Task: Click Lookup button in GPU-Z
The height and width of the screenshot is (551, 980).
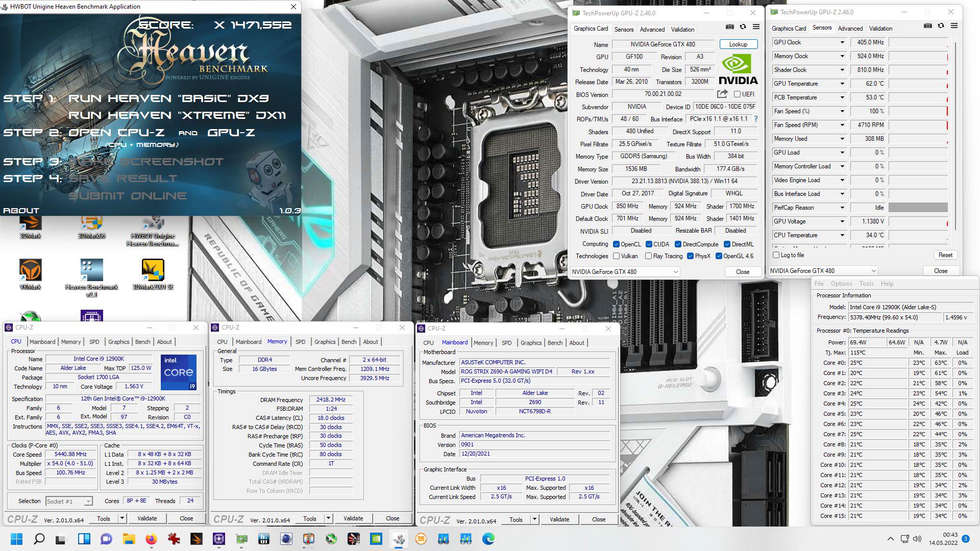Action: 738,44
